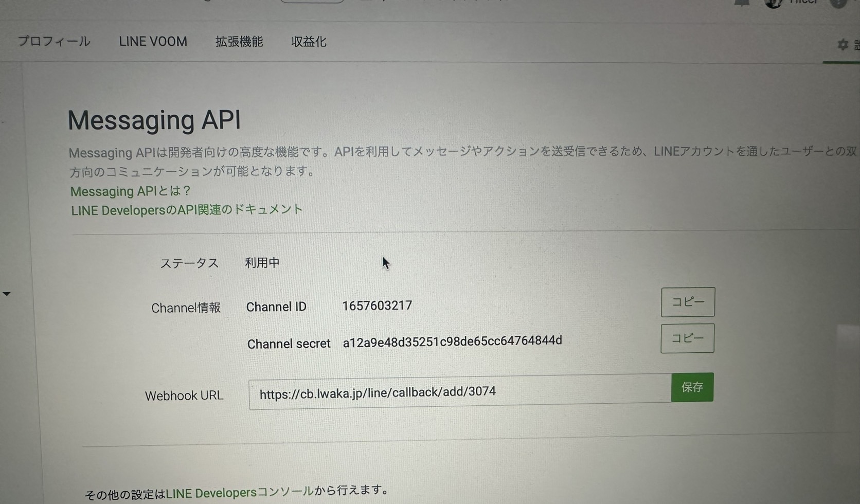Select the Channel ID value 1657603217

(377, 305)
